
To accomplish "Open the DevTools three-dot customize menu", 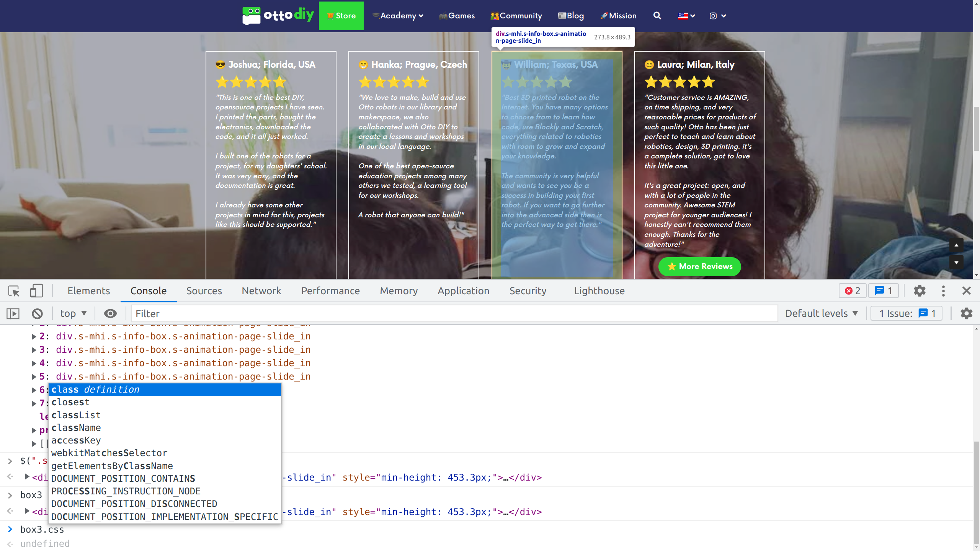I will (x=943, y=291).
